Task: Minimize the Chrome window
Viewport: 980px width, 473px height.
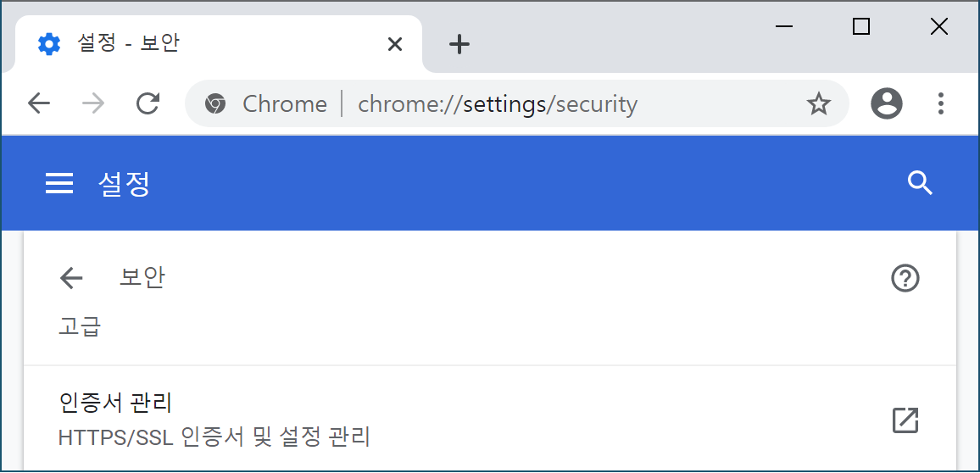Action: [784, 27]
